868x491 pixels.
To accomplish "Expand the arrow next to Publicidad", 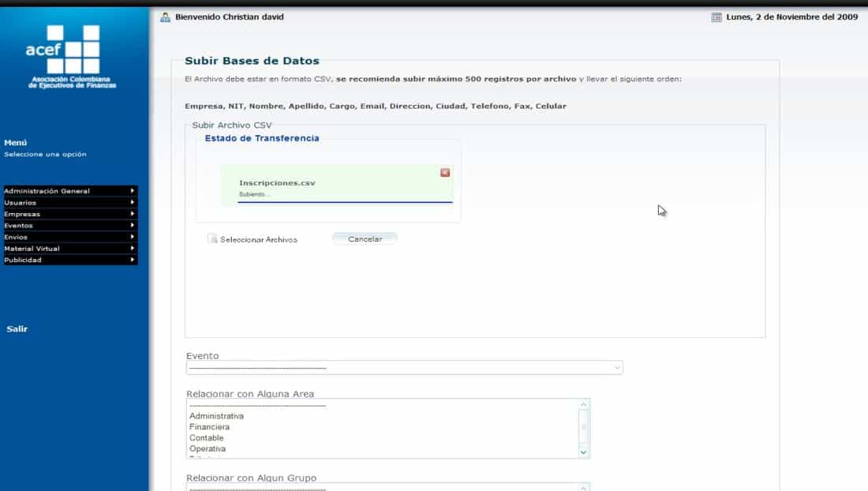I will point(133,260).
